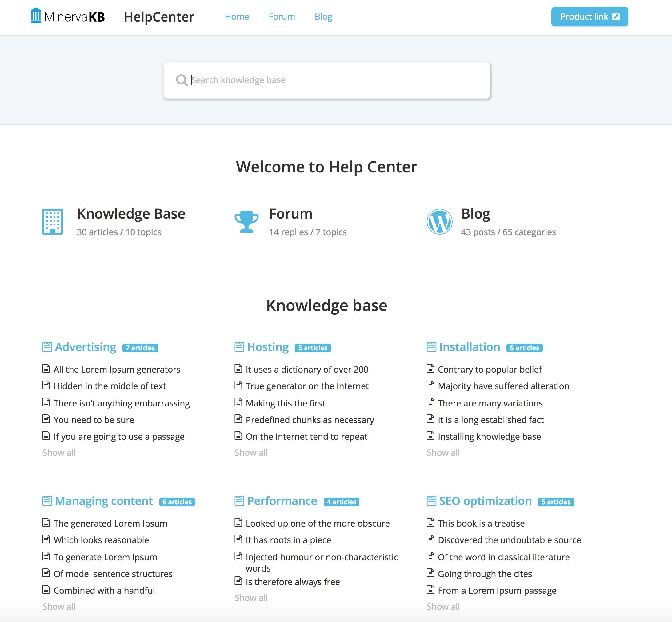Open the Forum navigation menu item
Screen dimensions: 672x622
click(282, 17)
